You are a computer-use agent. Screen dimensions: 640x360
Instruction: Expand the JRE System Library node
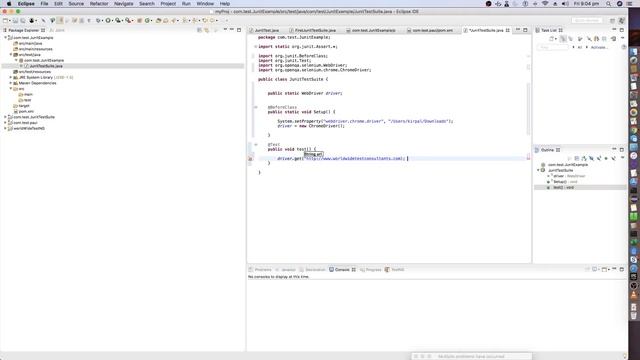coord(11,77)
